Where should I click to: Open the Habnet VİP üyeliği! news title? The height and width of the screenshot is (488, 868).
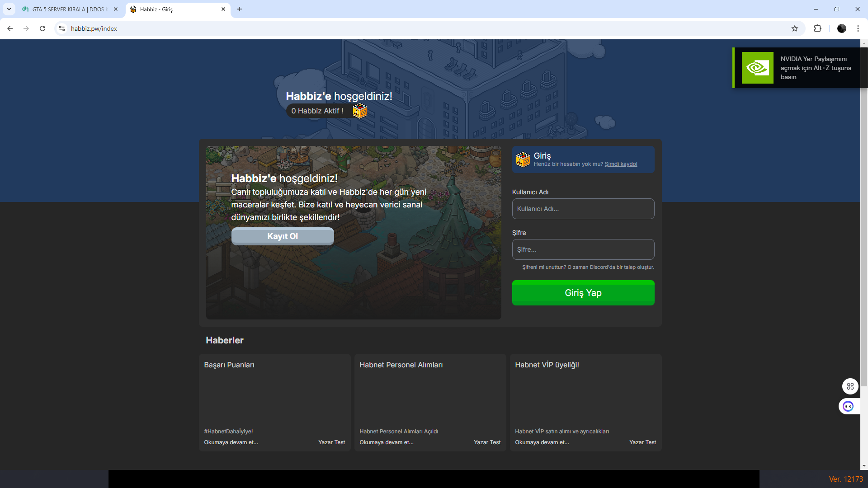(x=547, y=365)
